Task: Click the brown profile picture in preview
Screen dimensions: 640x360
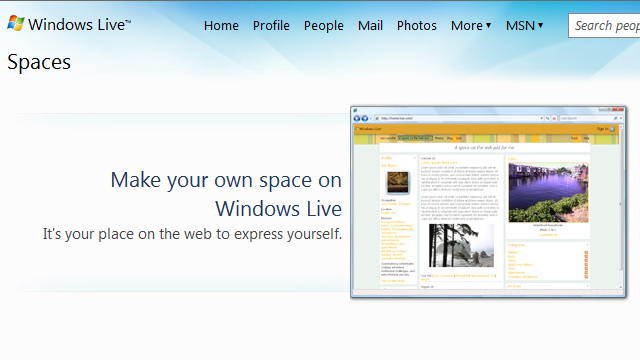Action: tap(398, 182)
